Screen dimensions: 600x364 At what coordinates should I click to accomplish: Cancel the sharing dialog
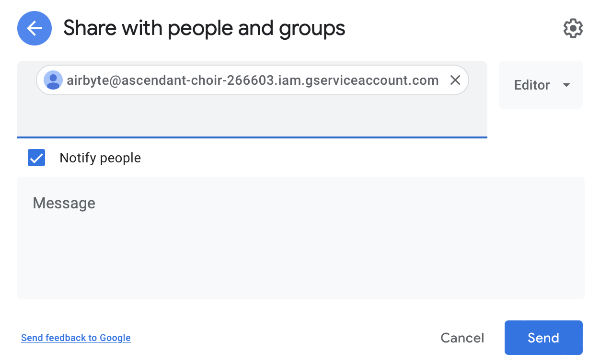pyautogui.click(x=462, y=338)
